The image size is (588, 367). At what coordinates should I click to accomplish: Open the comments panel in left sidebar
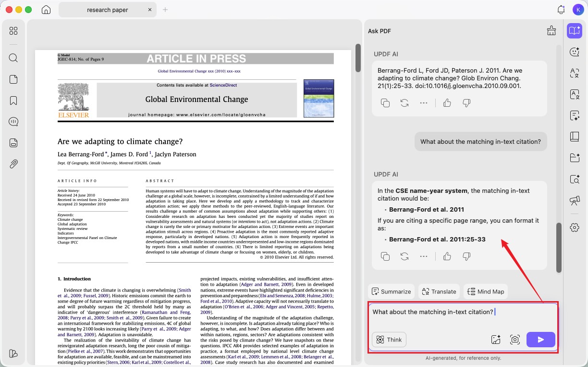[x=13, y=122]
